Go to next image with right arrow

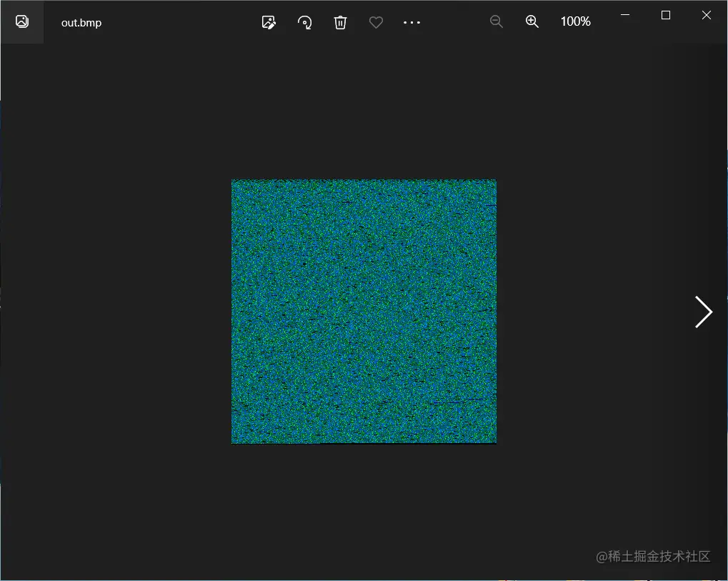704,312
